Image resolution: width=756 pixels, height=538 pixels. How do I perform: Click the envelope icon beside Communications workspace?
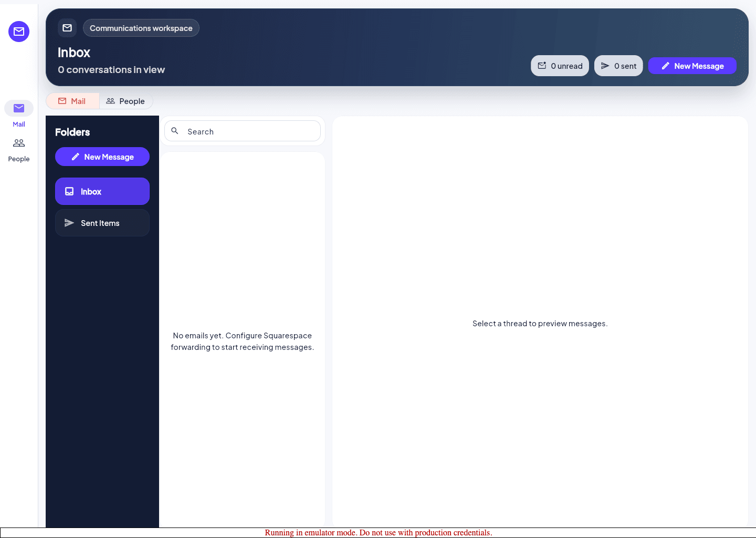[67, 28]
